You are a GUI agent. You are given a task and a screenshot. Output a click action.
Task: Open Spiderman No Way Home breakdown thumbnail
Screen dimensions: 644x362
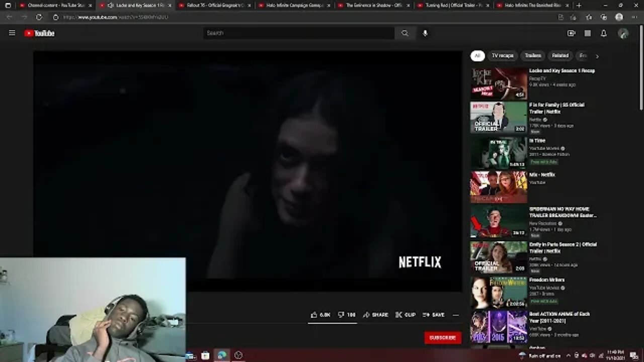tap(499, 221)
